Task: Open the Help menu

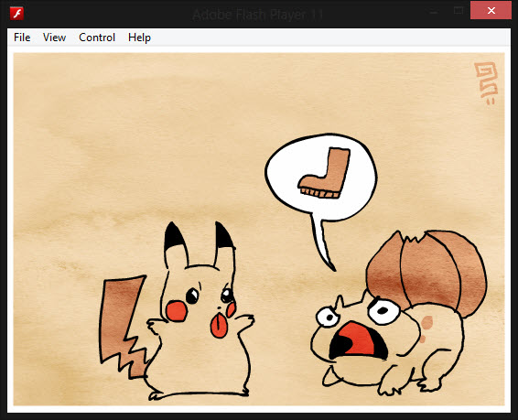Action: 139,38
